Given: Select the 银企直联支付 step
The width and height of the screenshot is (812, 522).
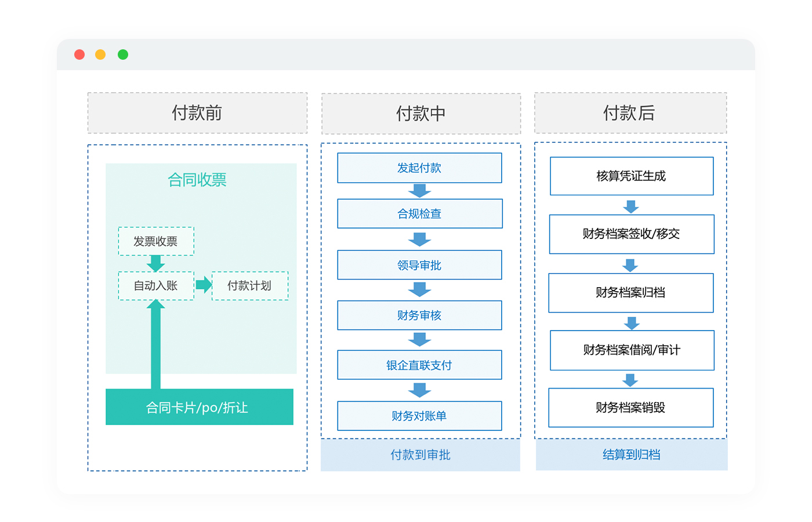Looking at the screenshot, I should (419, 365).
